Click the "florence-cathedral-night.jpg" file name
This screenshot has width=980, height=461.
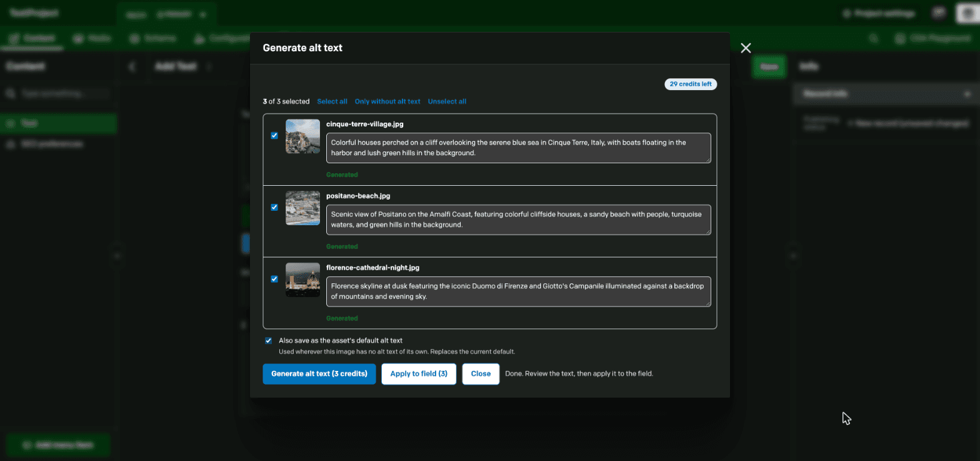coord(372,268)
